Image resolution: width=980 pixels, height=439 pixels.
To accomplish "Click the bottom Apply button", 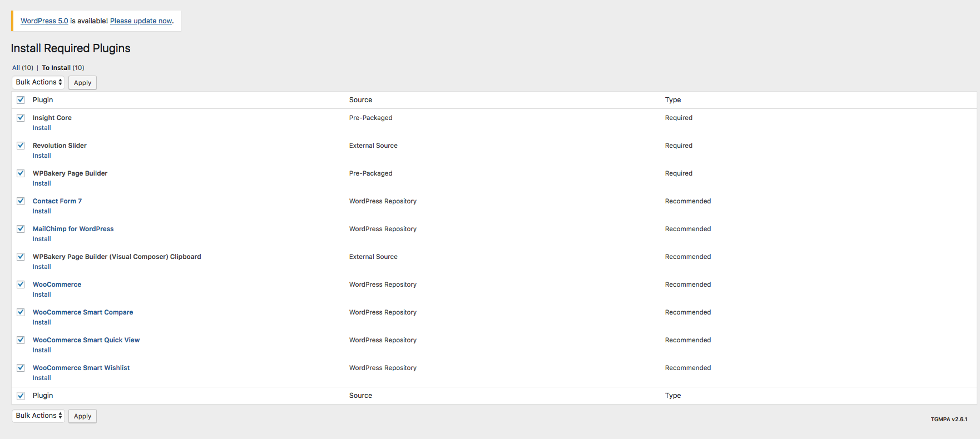I will 82,416.
